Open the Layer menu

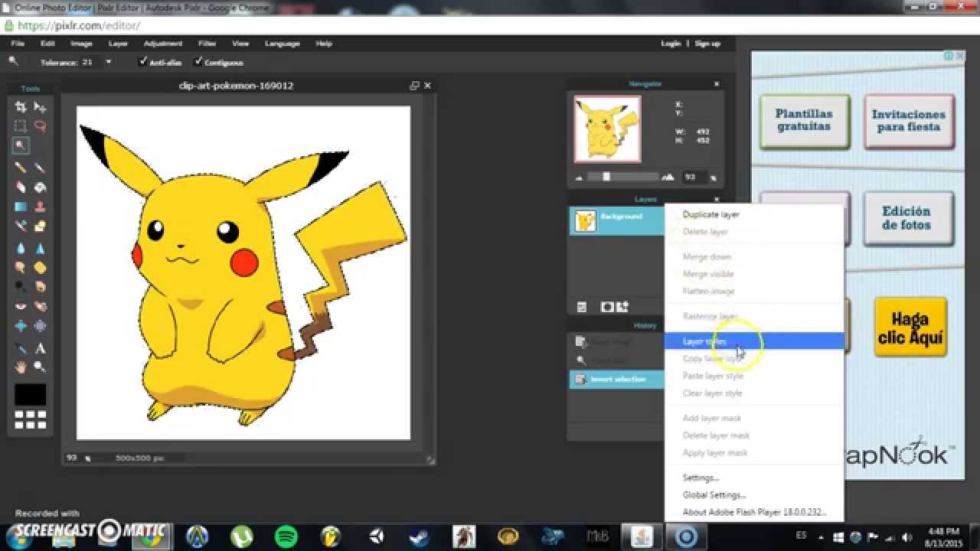[x=118, y=44]
